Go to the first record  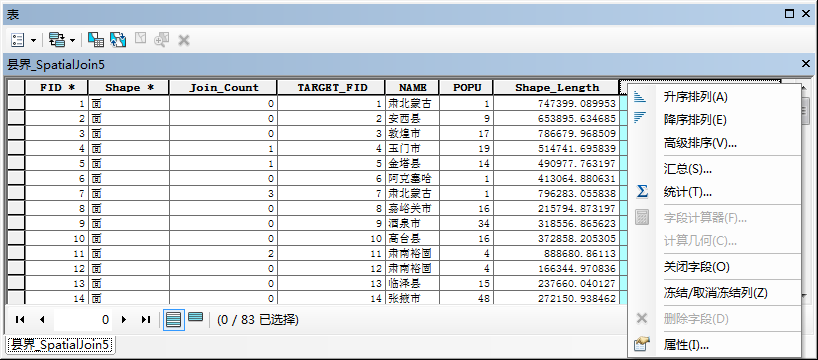(x=20, y=319)
